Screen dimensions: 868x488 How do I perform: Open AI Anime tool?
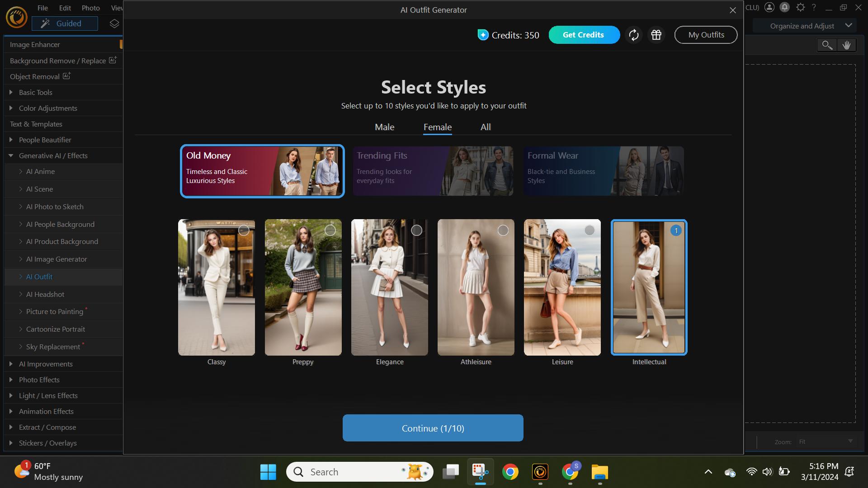63,171
